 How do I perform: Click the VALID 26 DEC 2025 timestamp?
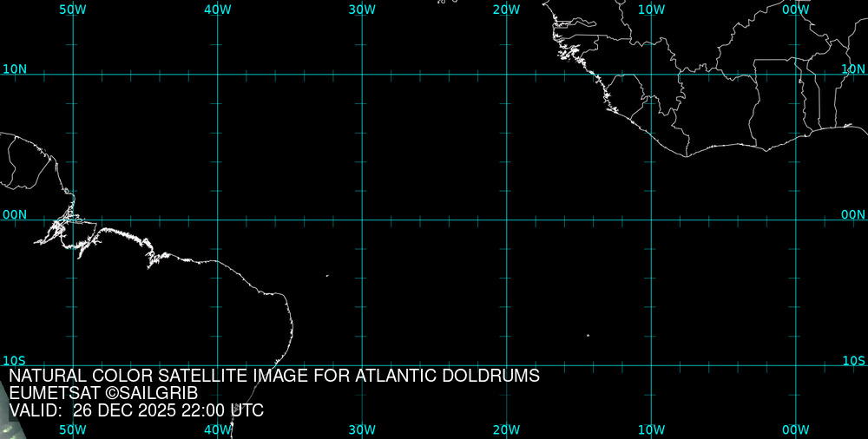click(x=136, y=410)
